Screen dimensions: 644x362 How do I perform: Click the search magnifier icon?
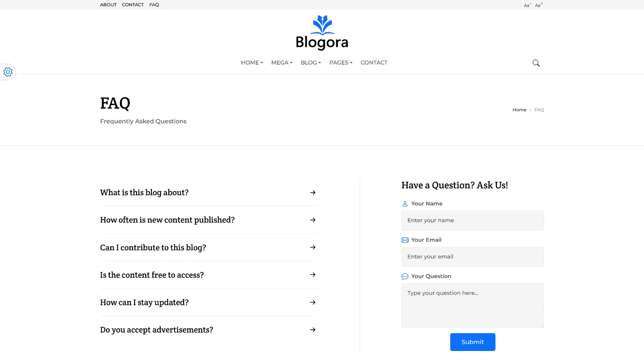coord(536,63)
